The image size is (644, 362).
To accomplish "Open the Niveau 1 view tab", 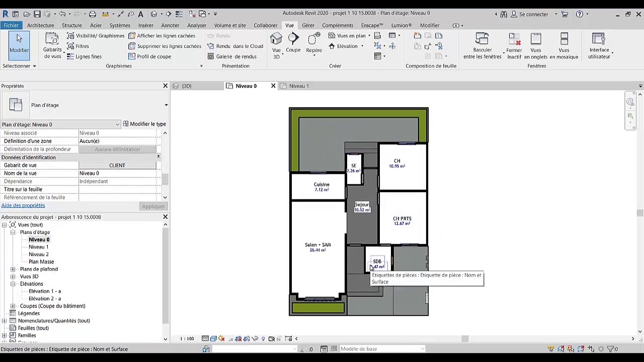I will point(299,86).
